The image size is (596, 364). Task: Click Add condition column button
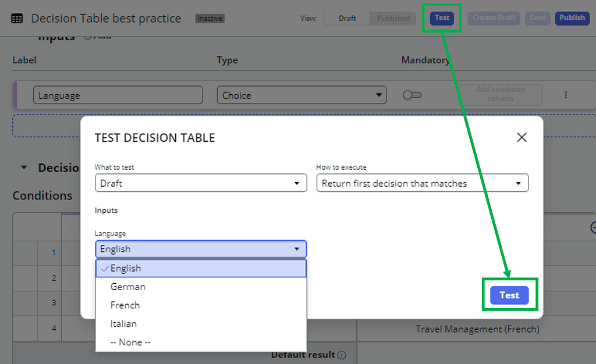tap(500, 94)
